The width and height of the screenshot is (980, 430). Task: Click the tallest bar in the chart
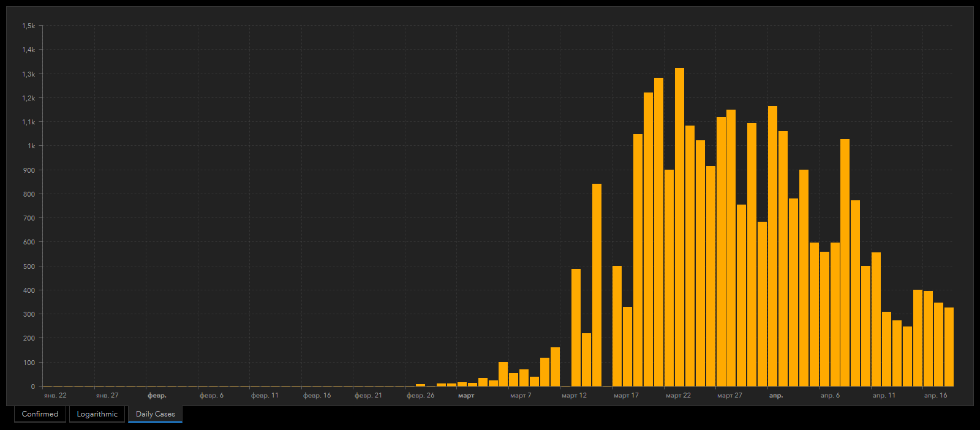tap(679, 227)
